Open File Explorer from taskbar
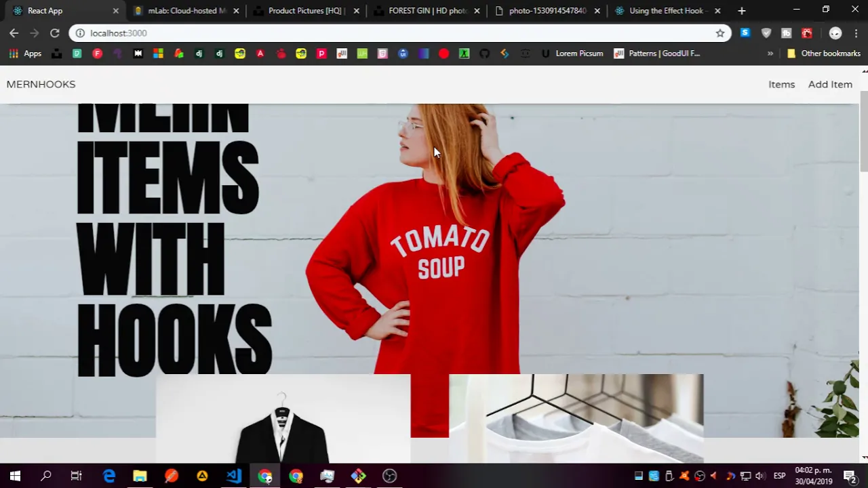The width and height of the screenshot is (868, 488). click(140, 476)
